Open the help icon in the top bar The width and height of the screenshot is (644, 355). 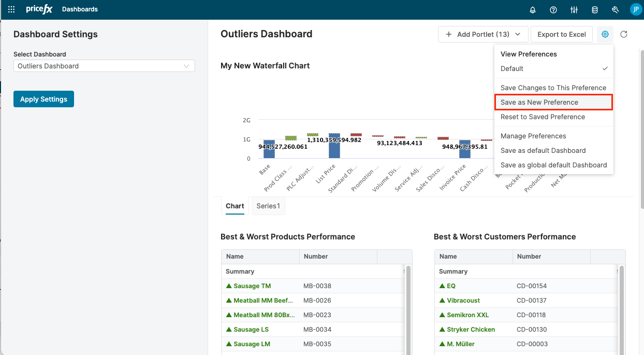[x=553, y=9]
